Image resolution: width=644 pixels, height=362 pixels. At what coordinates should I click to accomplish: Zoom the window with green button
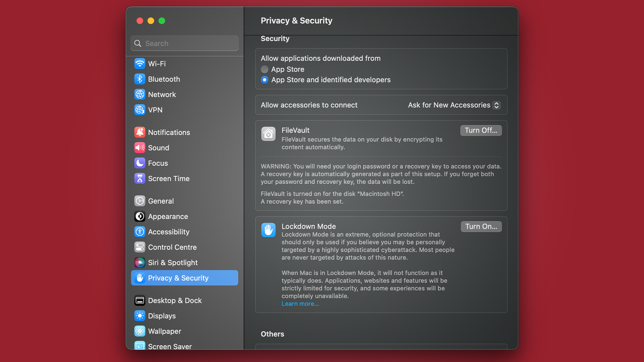point(162,21)
